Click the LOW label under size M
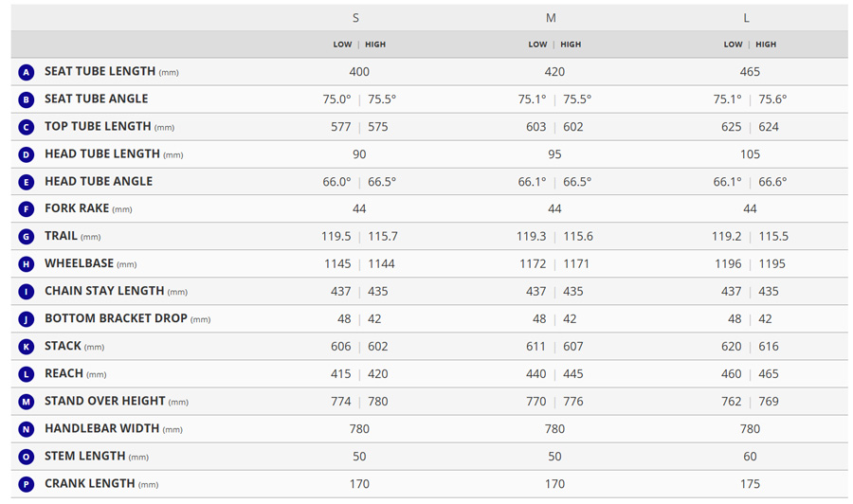This screenshot has height=504, width=853. point(537,45)
